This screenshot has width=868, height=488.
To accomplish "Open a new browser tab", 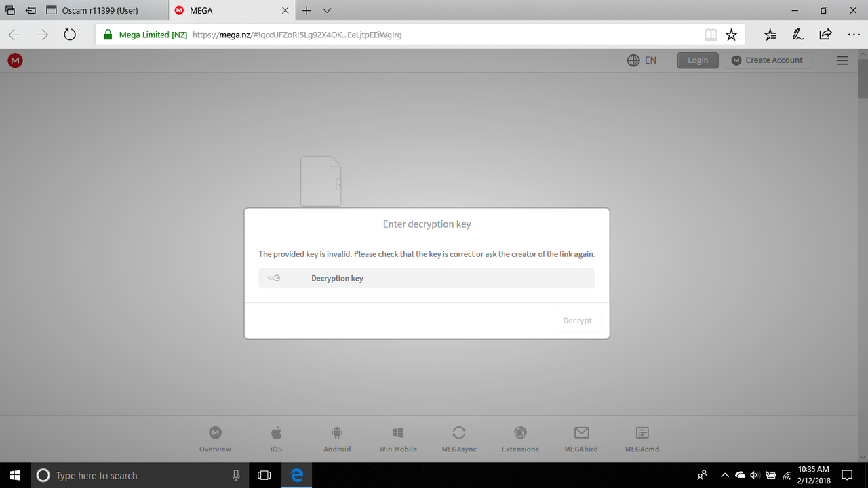I will [x=307, y=10].
